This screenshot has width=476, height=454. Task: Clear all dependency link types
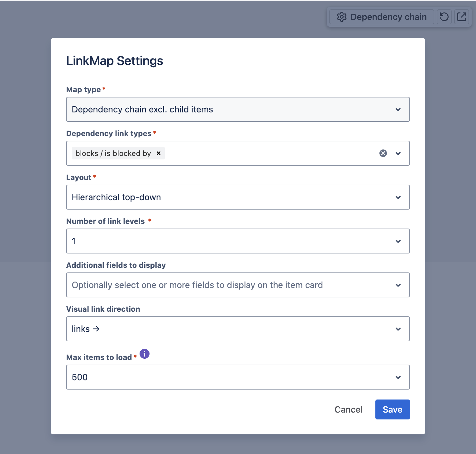pos(383,153)
